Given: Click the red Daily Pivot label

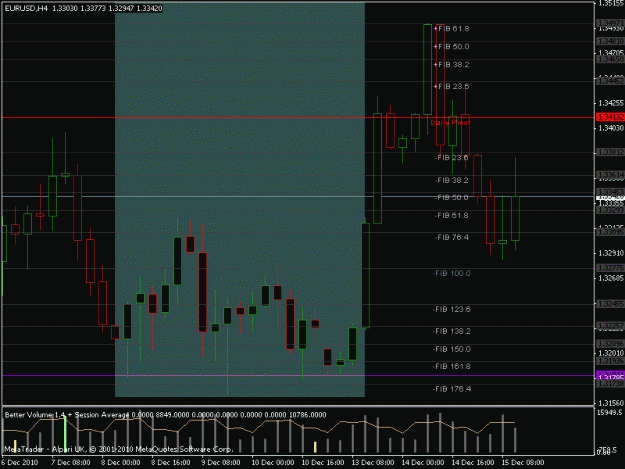Looking at the screenshot, I should [450, 122].
